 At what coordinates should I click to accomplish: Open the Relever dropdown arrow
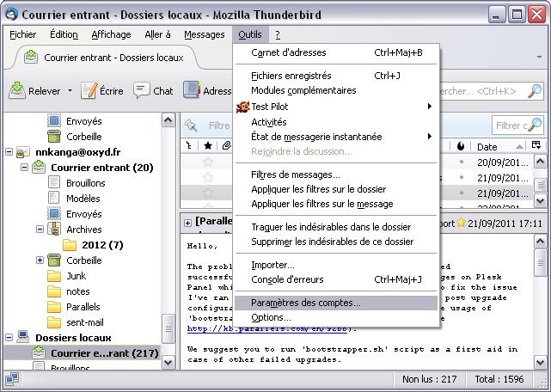click(70, 91)
